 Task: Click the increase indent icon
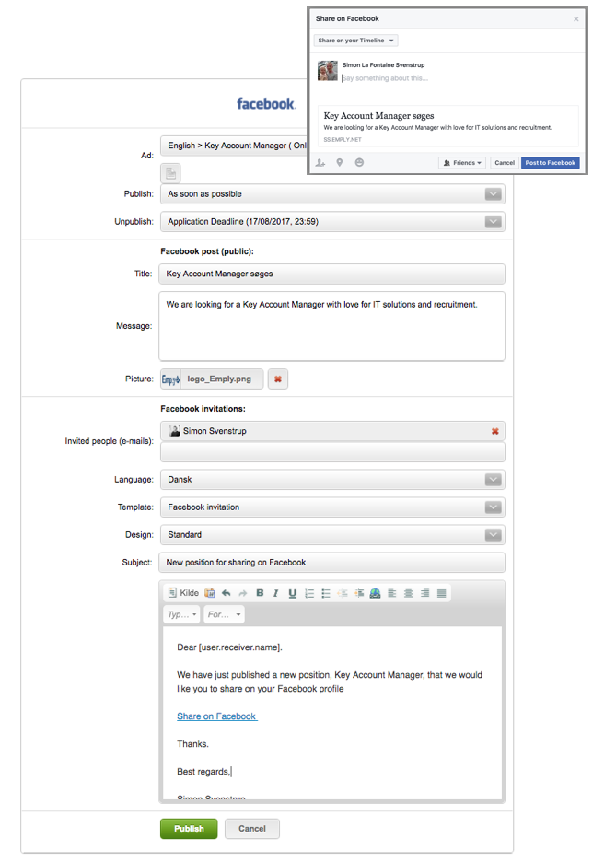[359, 593]
